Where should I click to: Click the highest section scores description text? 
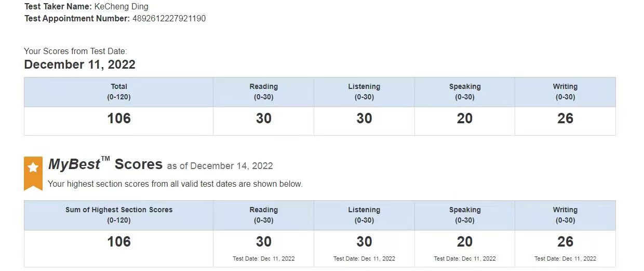(x=175, y=184)
